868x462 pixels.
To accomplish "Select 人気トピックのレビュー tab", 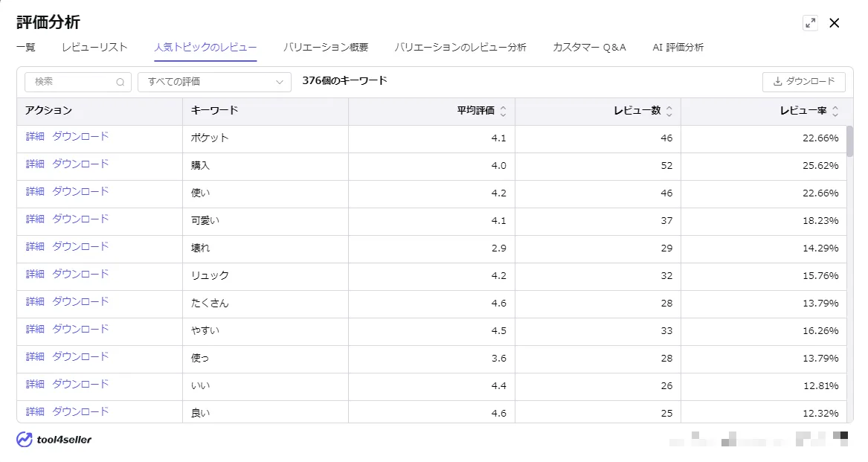I will 205,47.
